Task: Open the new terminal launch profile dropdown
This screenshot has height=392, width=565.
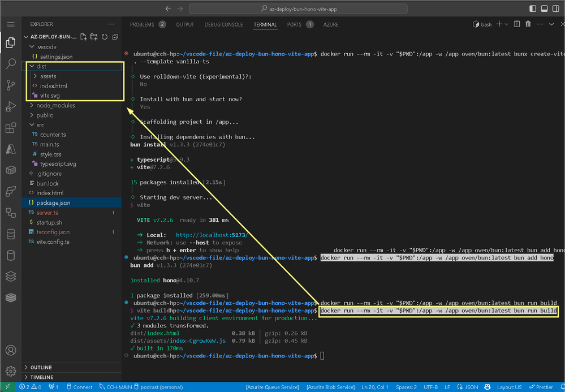Action: point(507,24)
